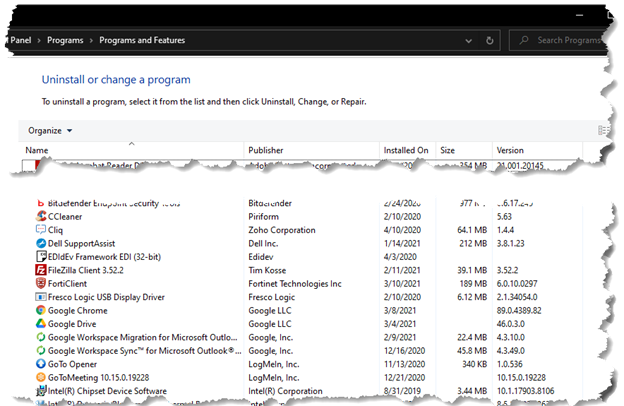This screenshot has height=406, width=624.
Task: Click in the Search Programs field
Action: coord(559,40)
